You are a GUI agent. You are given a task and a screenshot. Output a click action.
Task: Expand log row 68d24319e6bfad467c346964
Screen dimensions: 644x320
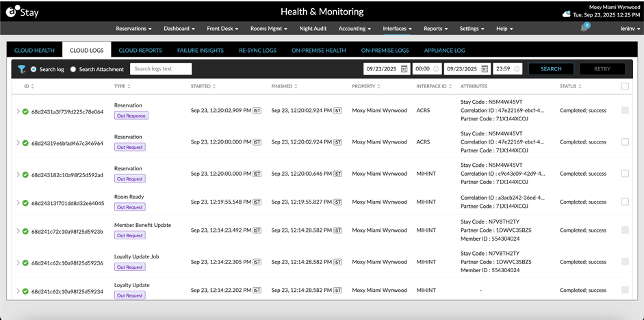click(x=18, y=142)
